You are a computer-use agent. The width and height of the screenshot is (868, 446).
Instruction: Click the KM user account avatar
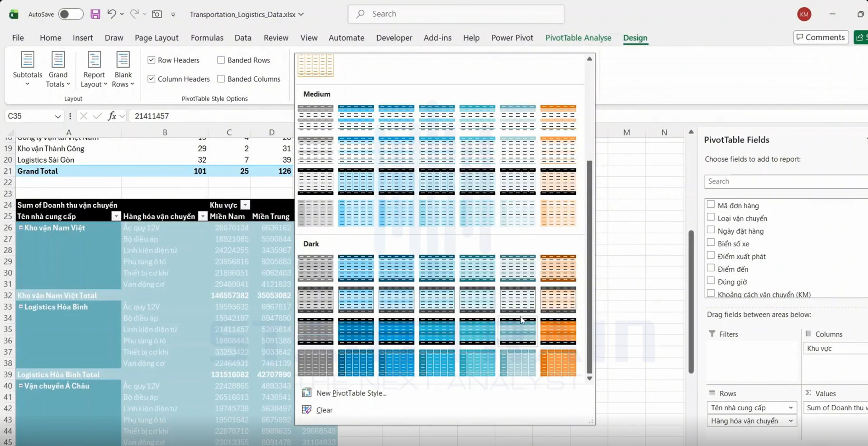(x=804, y=14)
